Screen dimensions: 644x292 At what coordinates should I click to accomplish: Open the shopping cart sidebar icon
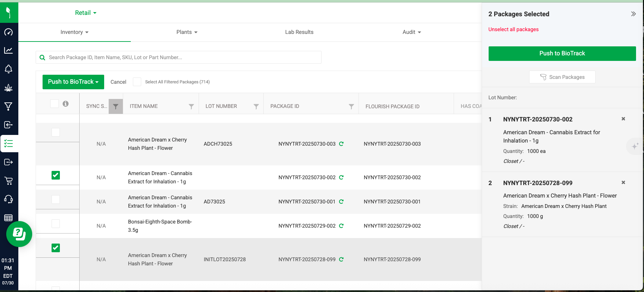pyautogui.click(x=9, y=181)
